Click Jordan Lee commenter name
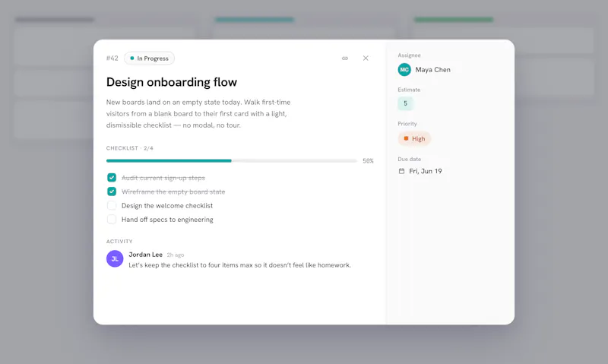Image resolution: width=608 pixels, height=364 pixels. tap(145, 255)
